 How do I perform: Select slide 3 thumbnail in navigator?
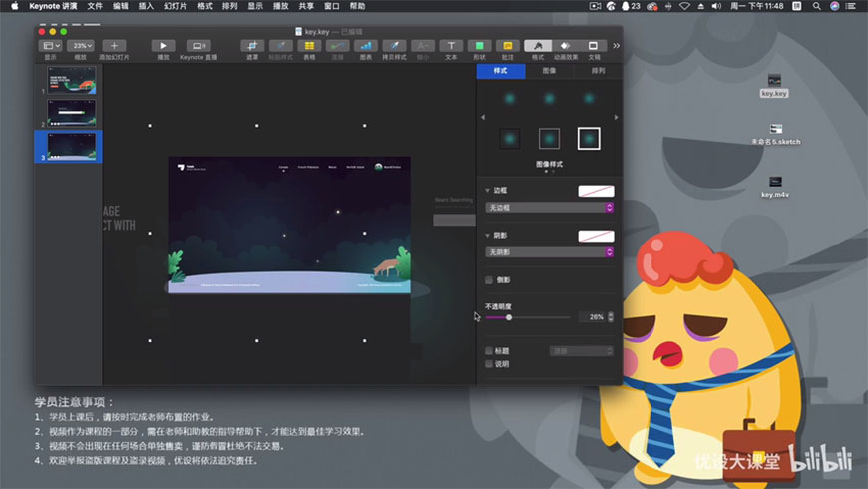coord(72,147)
